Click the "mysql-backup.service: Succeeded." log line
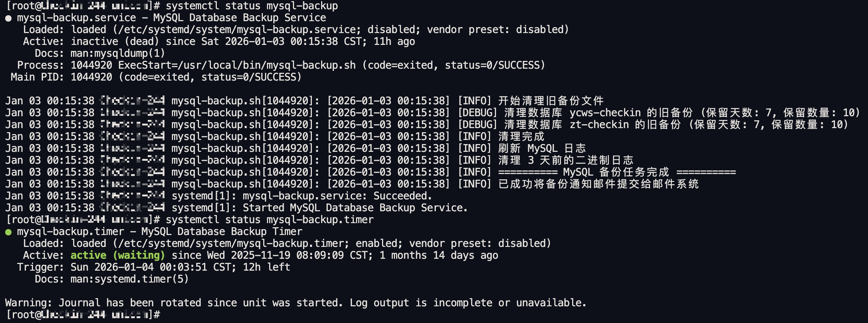The image size is (868, 323). [x=337, y=196]
